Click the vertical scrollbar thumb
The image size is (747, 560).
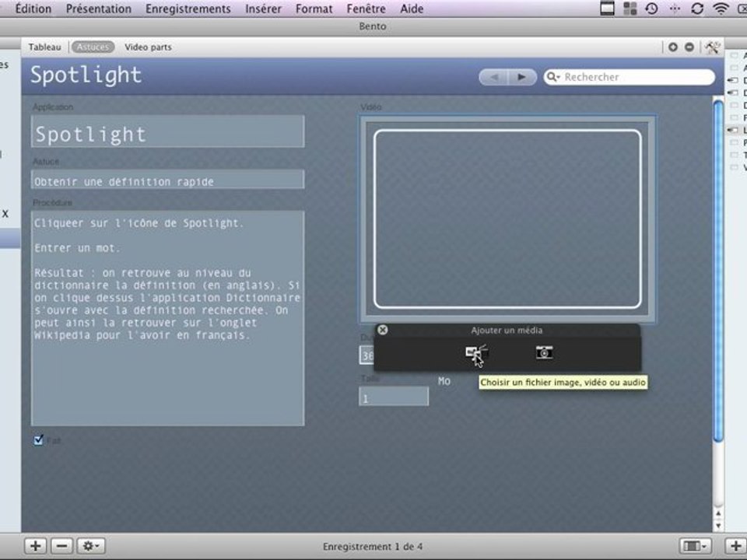click(x=718, y=271)
